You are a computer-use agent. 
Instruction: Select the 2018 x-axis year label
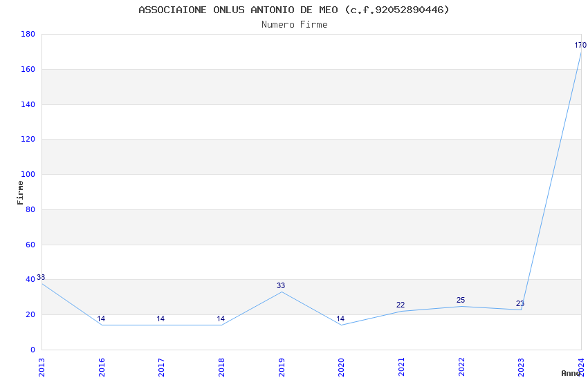click(x=221, y=368)
